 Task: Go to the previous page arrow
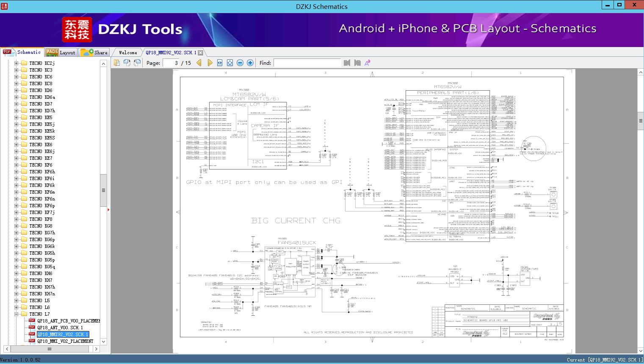tap(199, 63)
